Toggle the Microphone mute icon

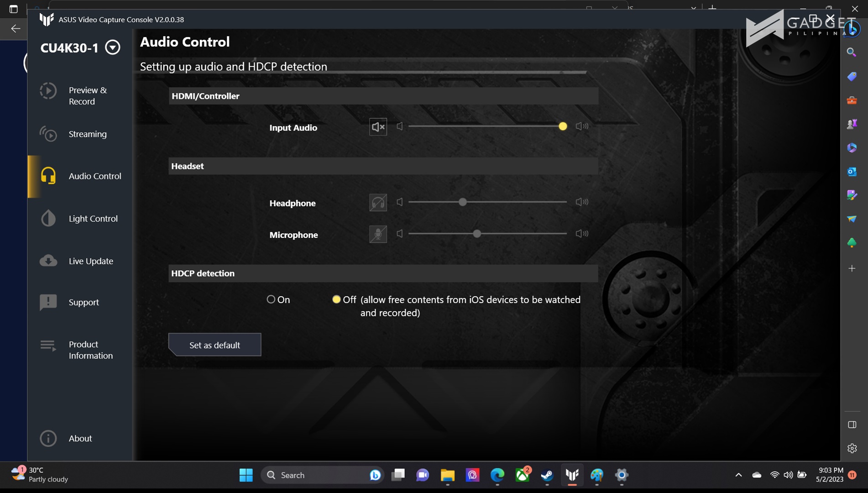[x=378, y=234]
